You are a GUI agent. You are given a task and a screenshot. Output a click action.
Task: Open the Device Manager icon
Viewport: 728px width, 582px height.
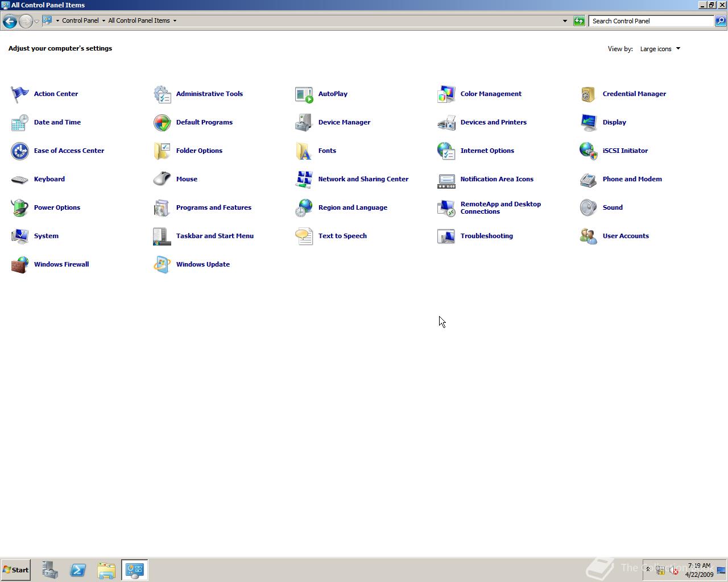(x=304, y=123)
